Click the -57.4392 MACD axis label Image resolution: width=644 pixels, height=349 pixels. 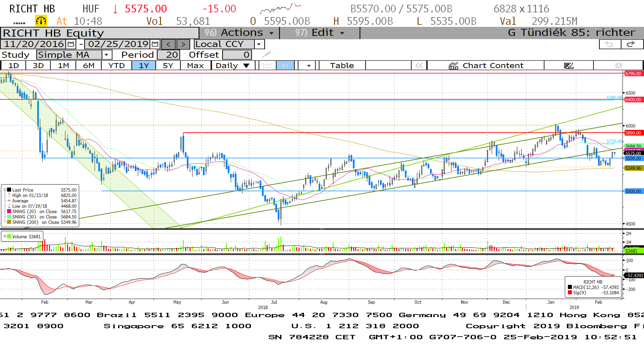point(634,276)
